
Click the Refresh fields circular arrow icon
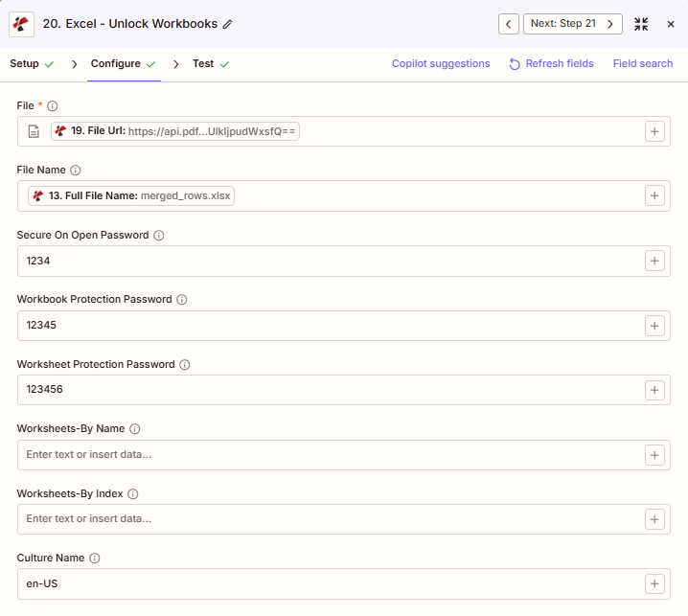pyautogui.click(x=515, y=64)
